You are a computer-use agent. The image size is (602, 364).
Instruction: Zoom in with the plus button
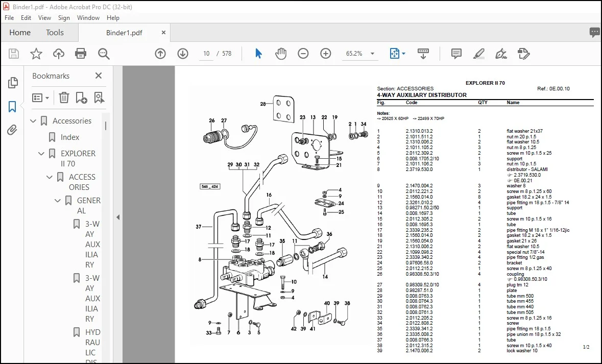[326, 54]
